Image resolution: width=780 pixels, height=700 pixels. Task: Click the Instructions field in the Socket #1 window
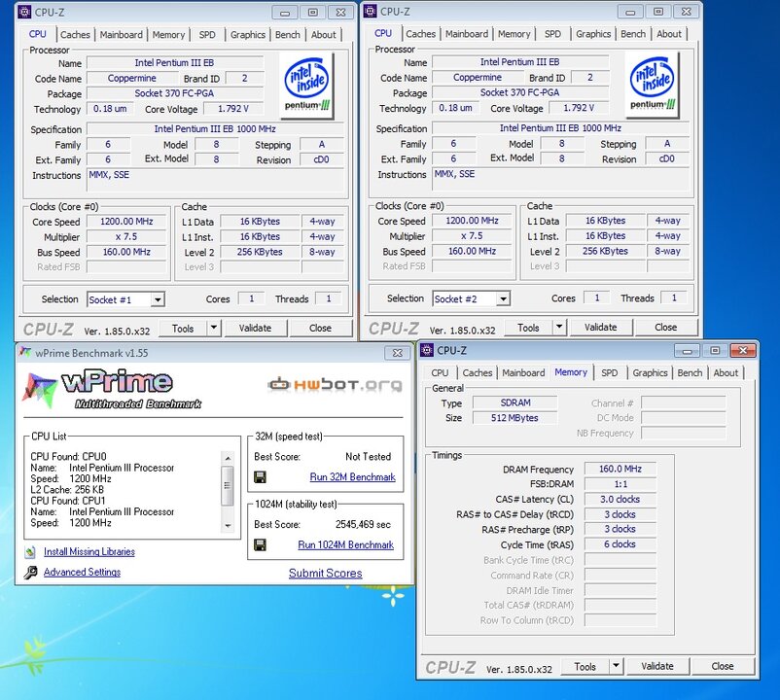215,180
